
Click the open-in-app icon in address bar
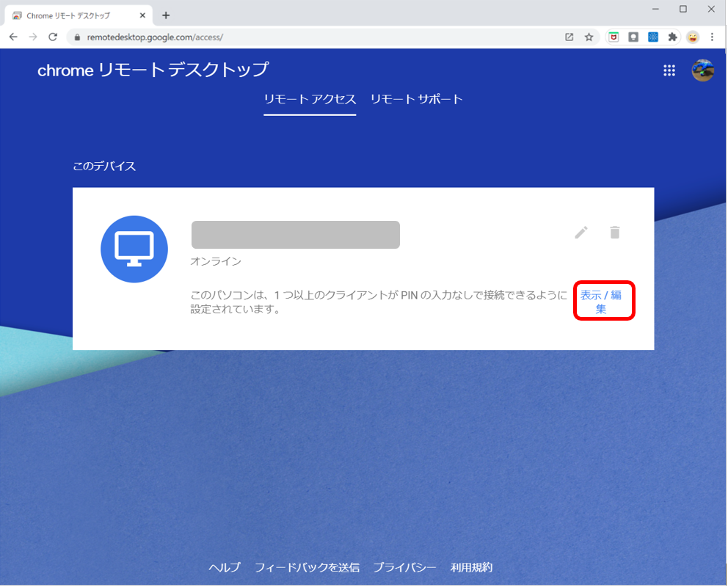coord(569,37)
